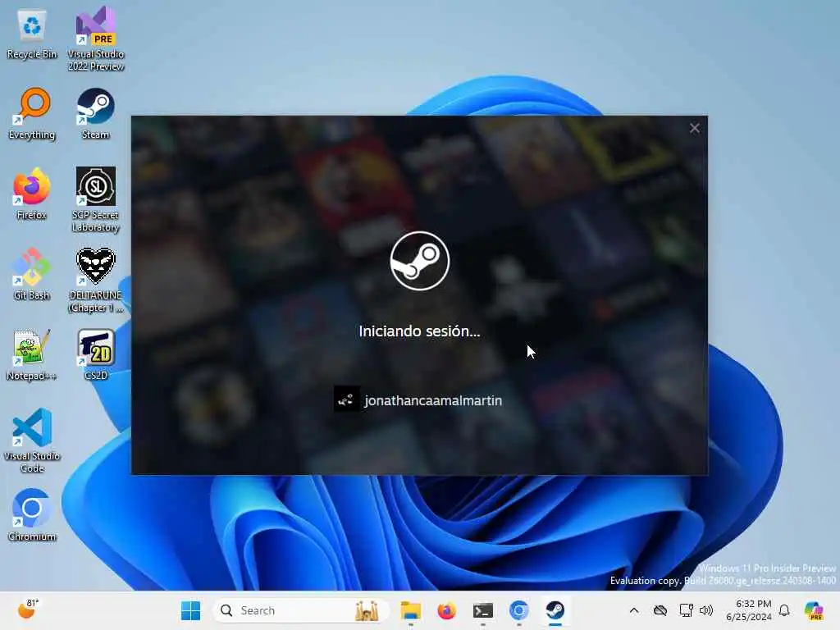The image size is (840, 630).
Task: Open network status tray icon
Action: click(686, 610)
